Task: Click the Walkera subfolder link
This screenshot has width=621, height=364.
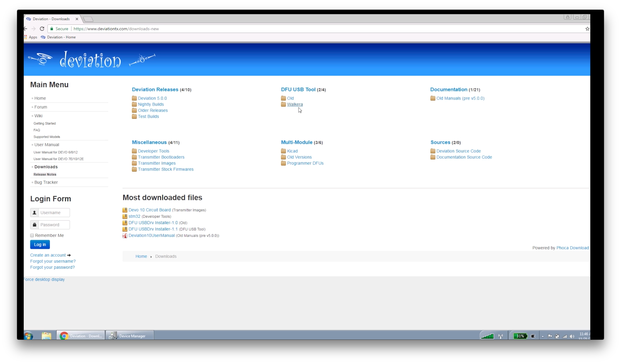Action: tap(295, 104)
